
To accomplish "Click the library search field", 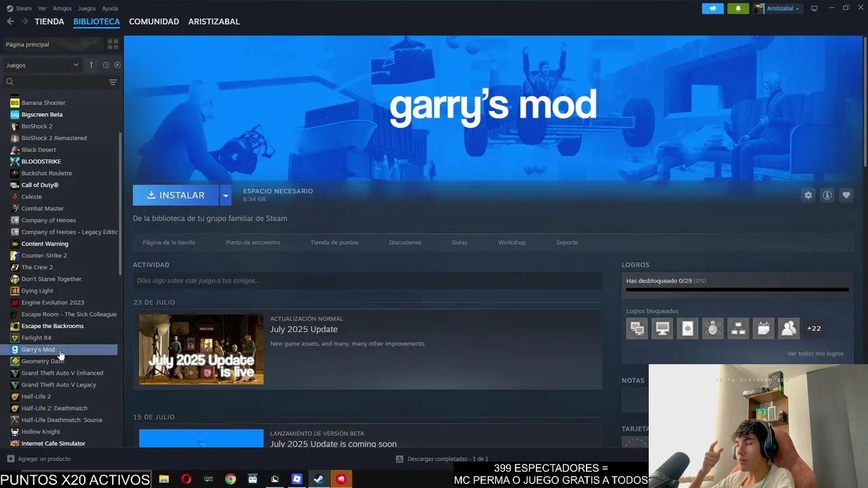I will (x=58, y=82).
